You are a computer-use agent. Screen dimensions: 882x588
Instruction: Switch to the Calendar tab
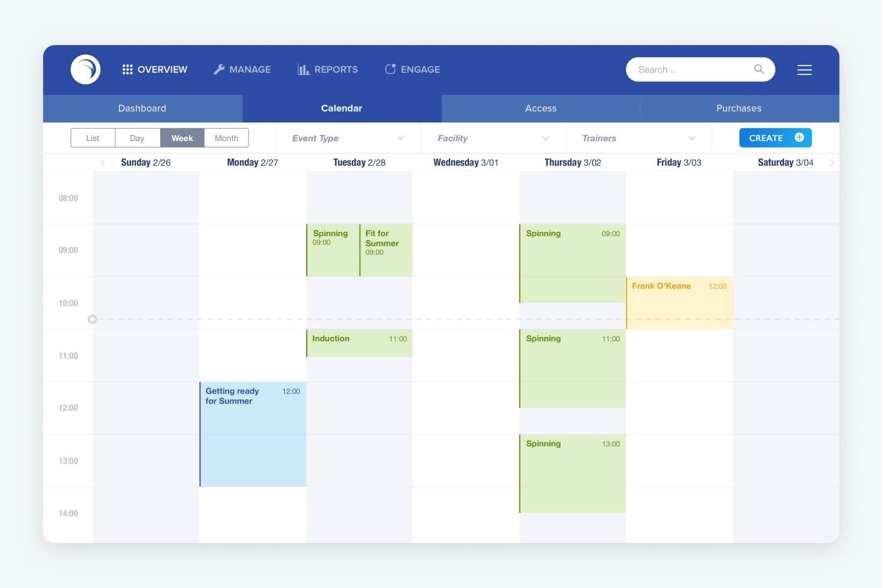(342, 108)
